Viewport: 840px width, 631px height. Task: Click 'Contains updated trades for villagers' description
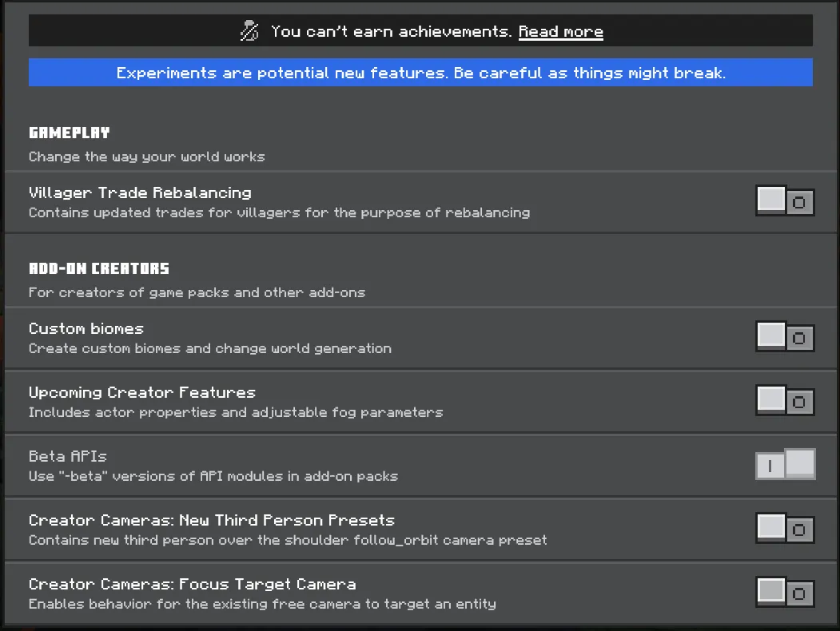pos(279,213)
